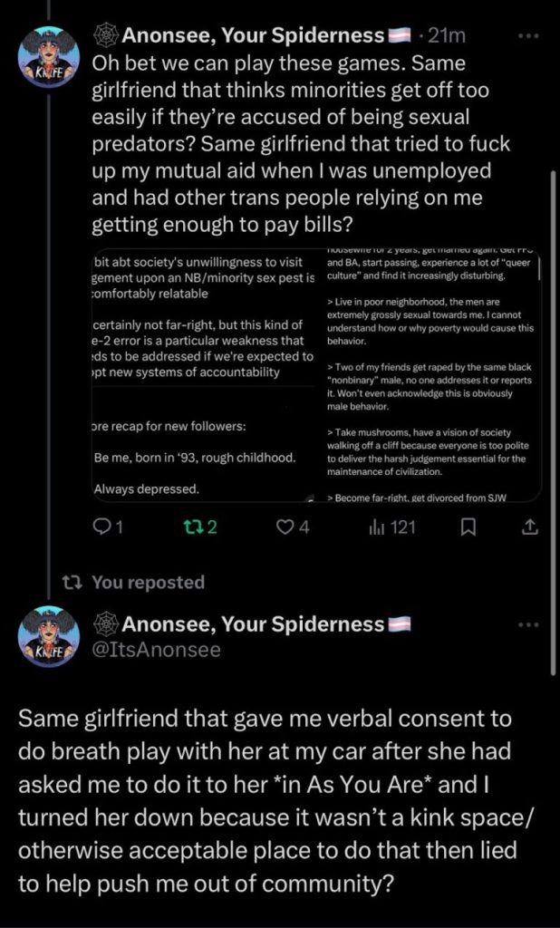Open profile picture on the lower post
Viewport: 560px width, 928px height.
[x=49, y=635]
